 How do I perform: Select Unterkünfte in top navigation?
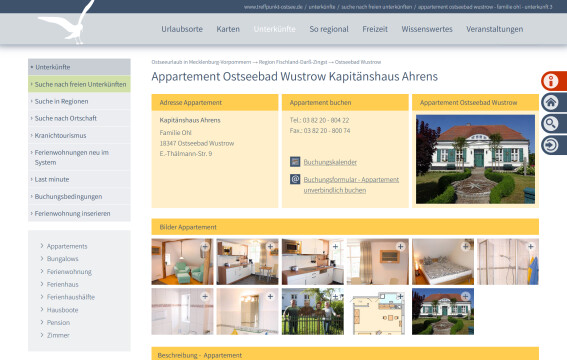pos(274,29)
